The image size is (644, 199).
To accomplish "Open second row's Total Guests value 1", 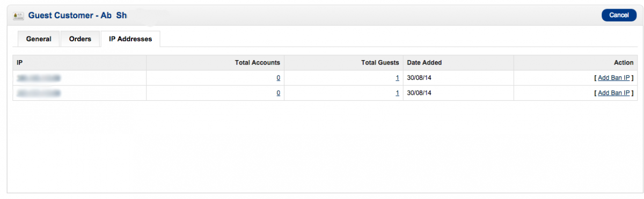I will [x=397, y=93].
